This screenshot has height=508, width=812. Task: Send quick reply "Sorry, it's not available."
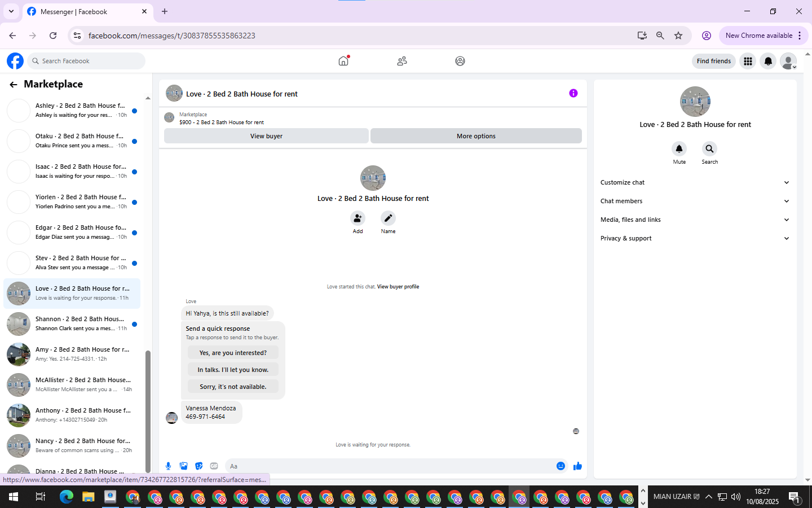[x=233, y=387]
